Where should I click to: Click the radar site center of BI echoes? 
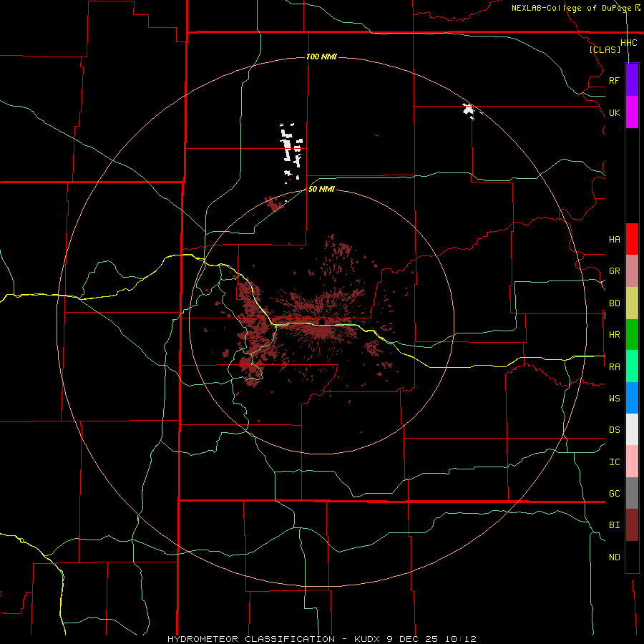tap(321, 322)
